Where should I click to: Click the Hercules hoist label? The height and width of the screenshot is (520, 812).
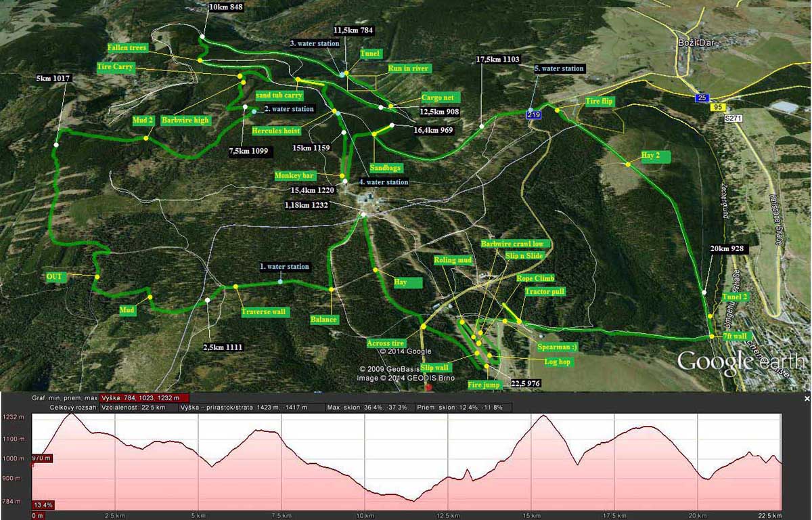click(275, 131)
